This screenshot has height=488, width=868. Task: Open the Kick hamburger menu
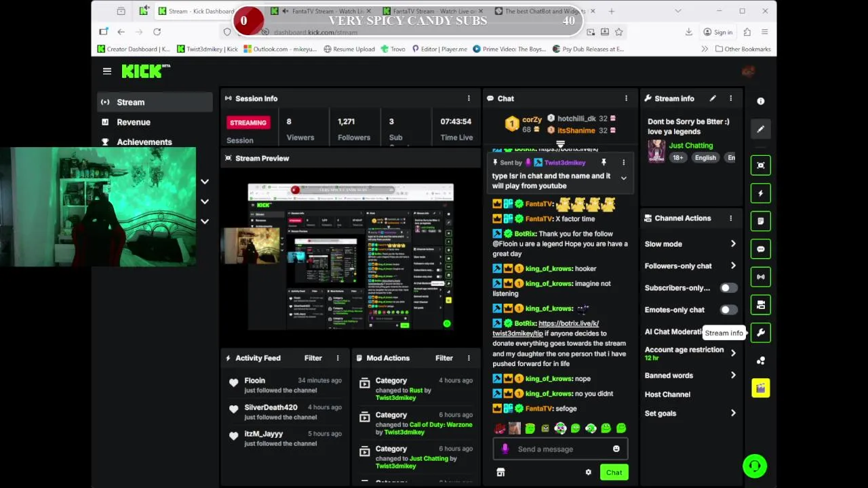tap(106, 71)
